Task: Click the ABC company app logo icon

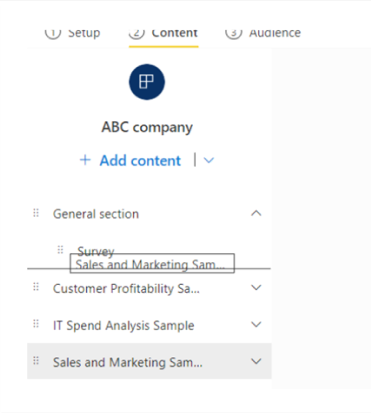Action: click(x=147, y=82)
